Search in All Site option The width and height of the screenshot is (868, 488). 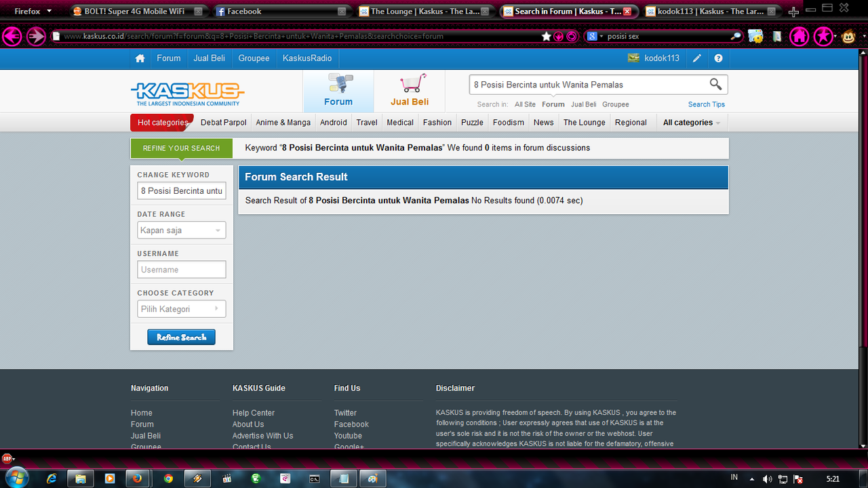[525, 104]
